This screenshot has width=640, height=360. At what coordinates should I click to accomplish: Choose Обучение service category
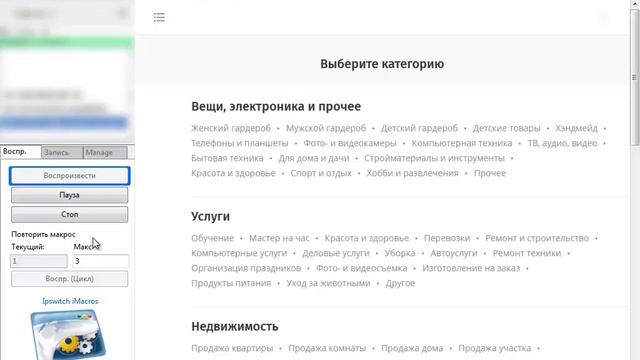213,238
